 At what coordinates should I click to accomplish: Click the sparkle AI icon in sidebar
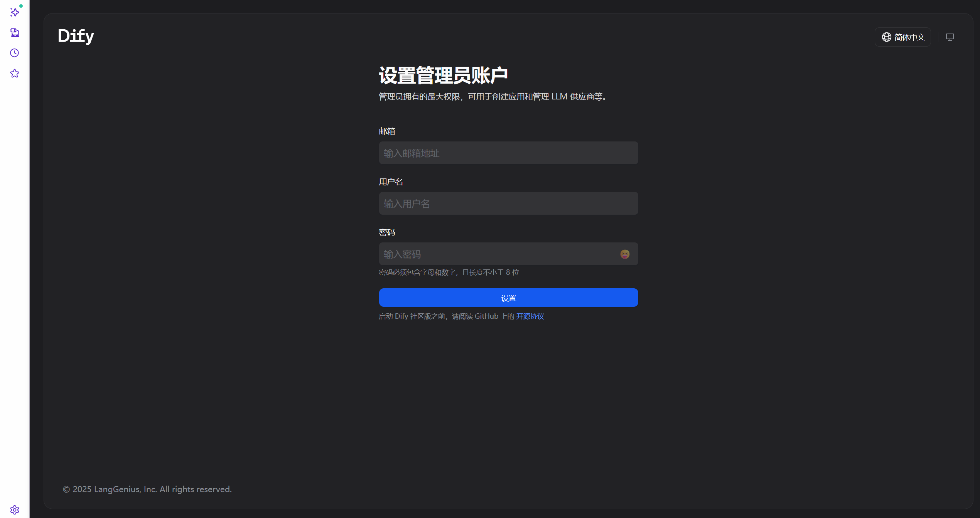[x=15, y=12]
